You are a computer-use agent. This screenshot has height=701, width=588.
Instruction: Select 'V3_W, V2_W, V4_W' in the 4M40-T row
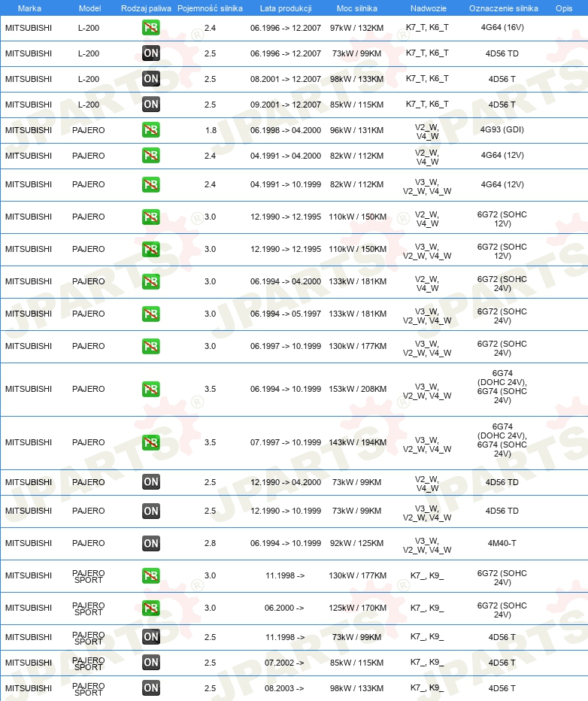pyautogui.click(x=427, y=545)
